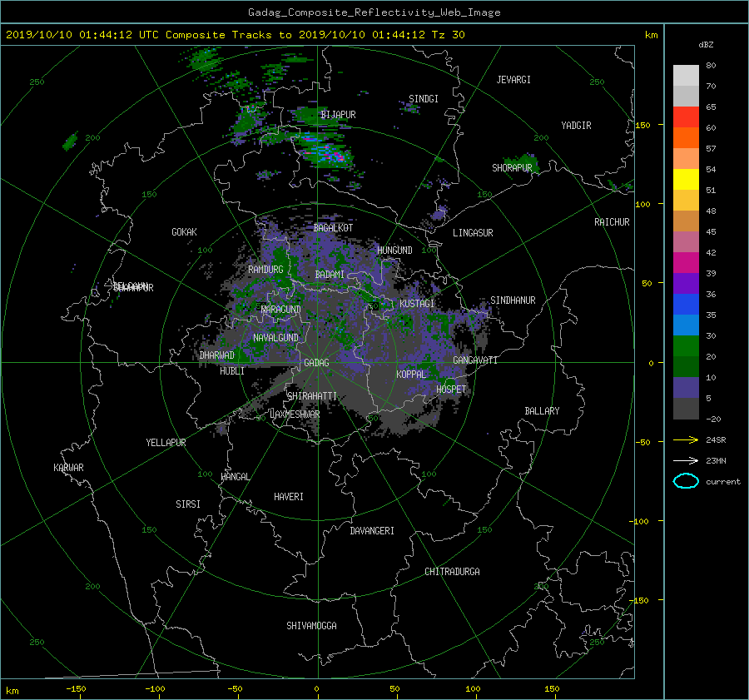This screenshot has height=700, width=749.
Task: Click the BAGALKOT city label
Action: coord(333,228)
